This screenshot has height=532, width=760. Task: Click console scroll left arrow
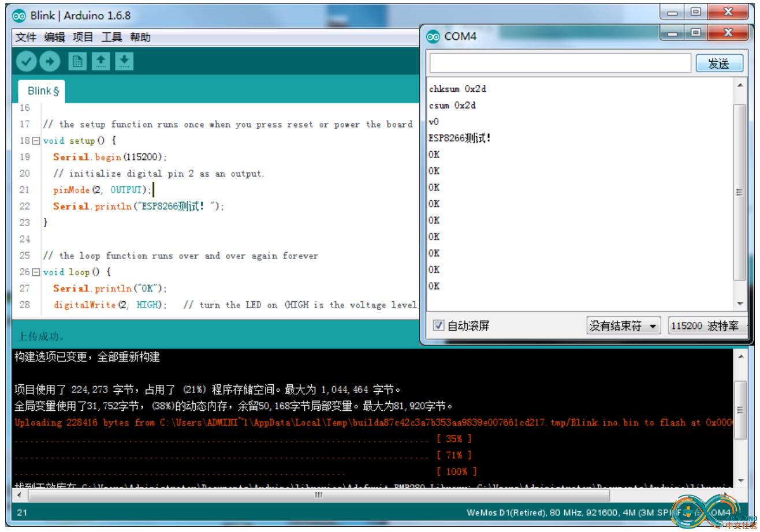pyautogui.click(x=18, y=495)
